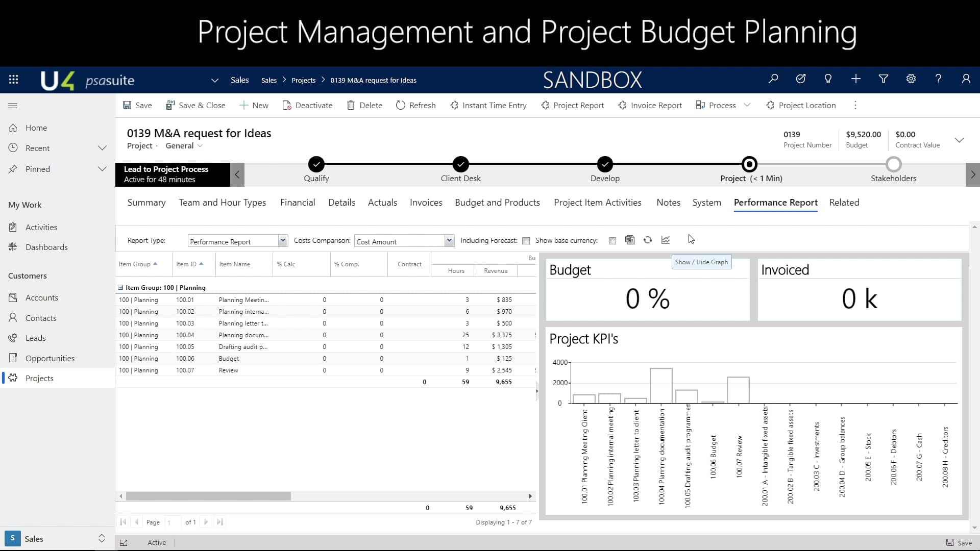Open the filter icon in the navigation bar
The image size is (980, 551).
[883, 79]
